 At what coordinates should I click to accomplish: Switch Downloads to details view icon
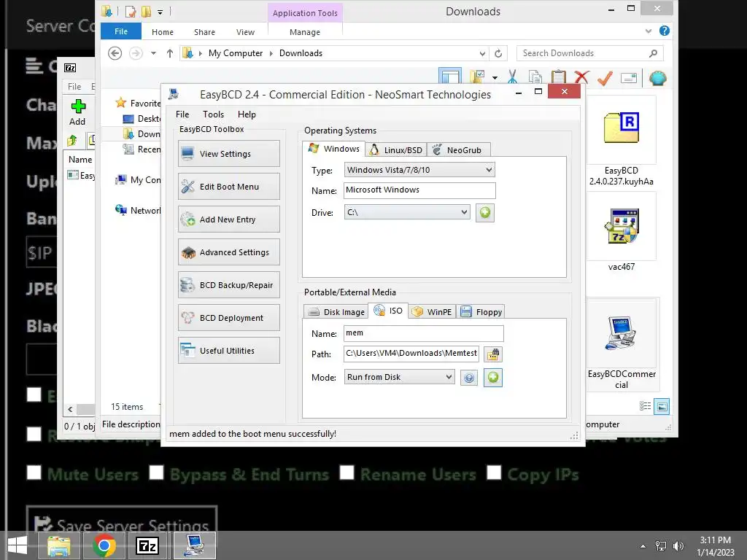645,406
